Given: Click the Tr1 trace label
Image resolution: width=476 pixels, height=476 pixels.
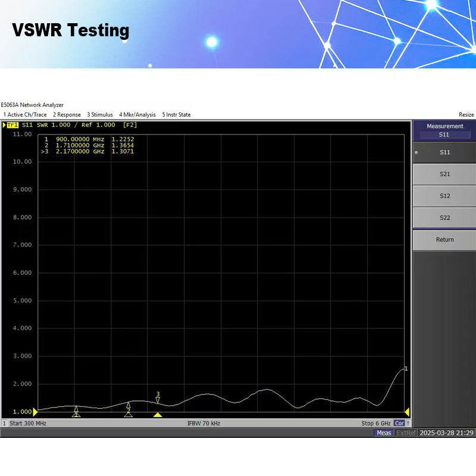Looking at the screenshot, I should pos(12,125).
